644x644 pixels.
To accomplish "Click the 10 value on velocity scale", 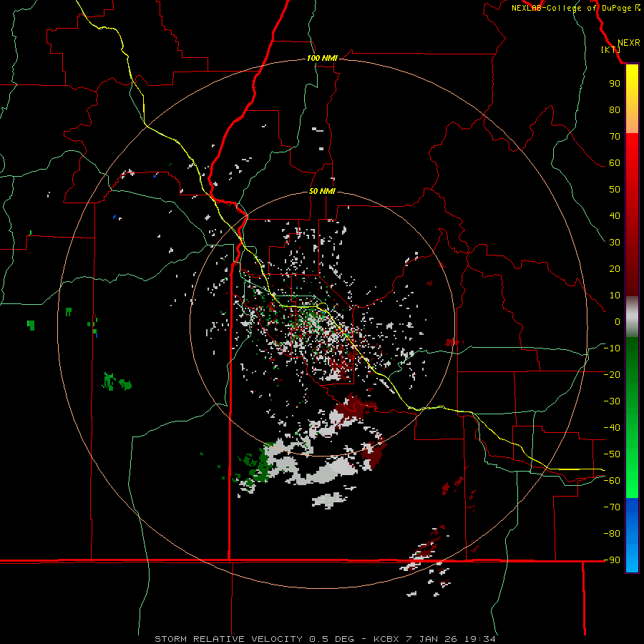I will 615,296.
